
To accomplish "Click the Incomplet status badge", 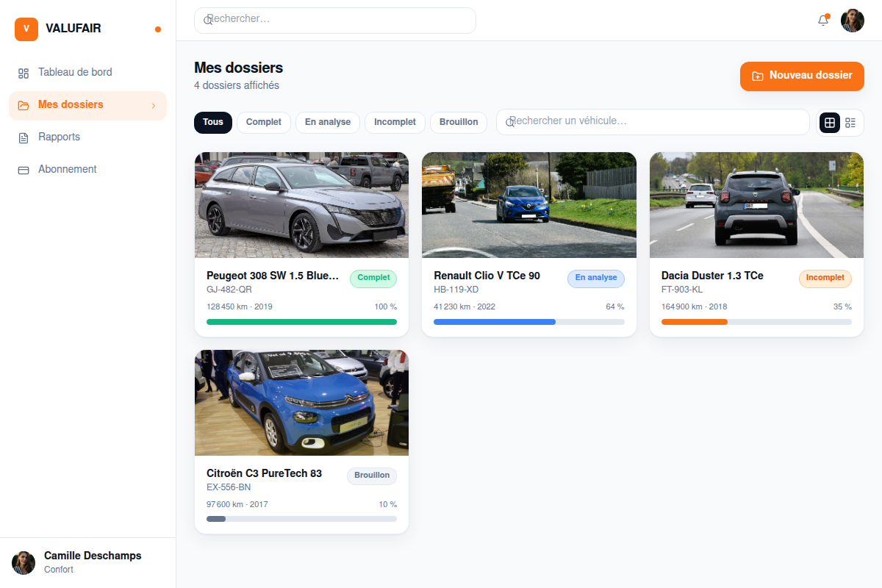I will pyautogui.click(x=825, y=279).
